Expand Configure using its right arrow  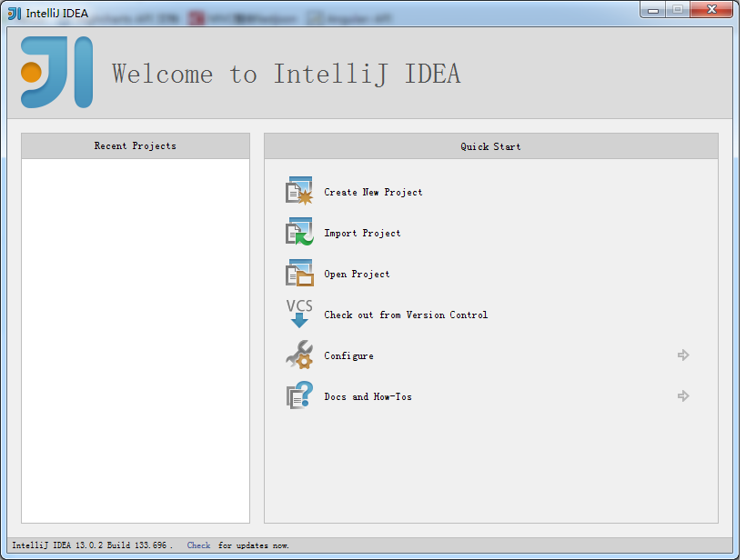pyautogui.click(x=683, y=355)
